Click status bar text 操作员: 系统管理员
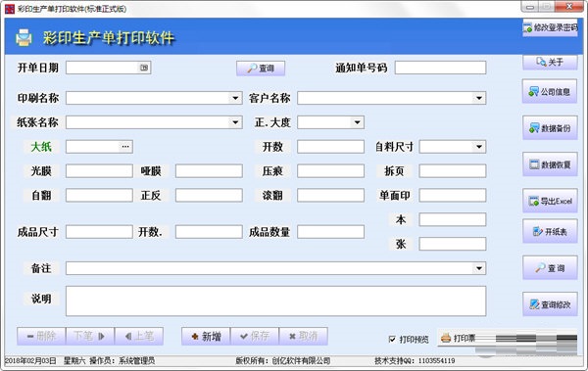This screenshot has height=371, width=588. click(122, 361)
